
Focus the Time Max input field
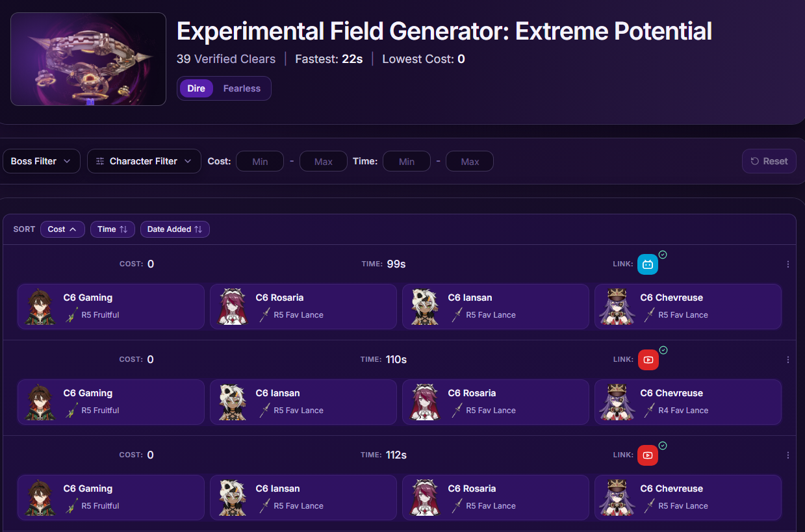tap(470, 161)
